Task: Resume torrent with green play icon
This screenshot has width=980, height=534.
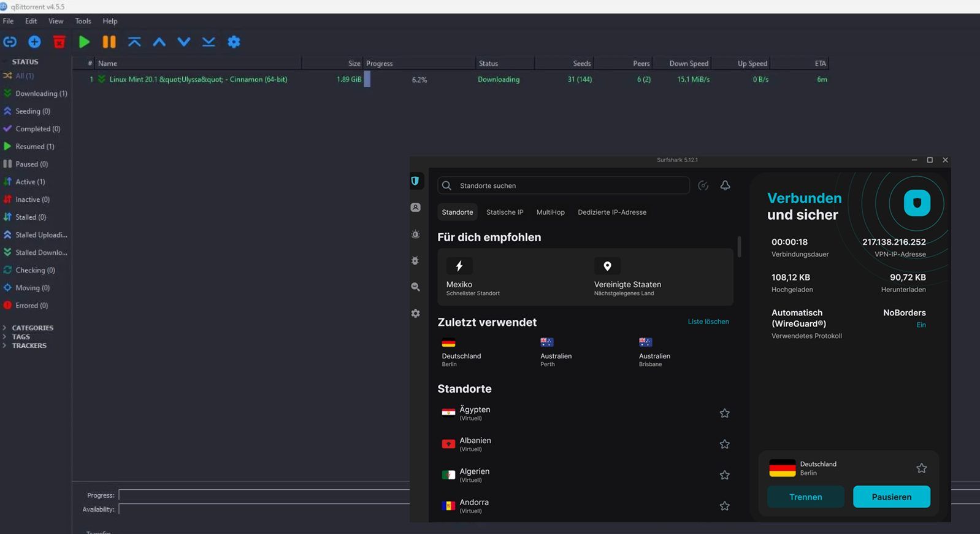Action: pos(84,42)
